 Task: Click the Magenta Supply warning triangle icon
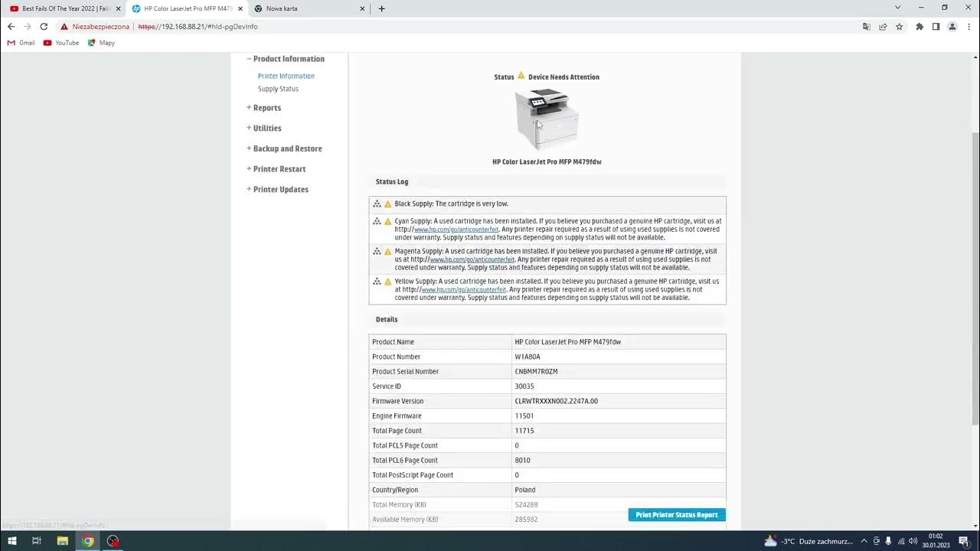click(388, 252)
